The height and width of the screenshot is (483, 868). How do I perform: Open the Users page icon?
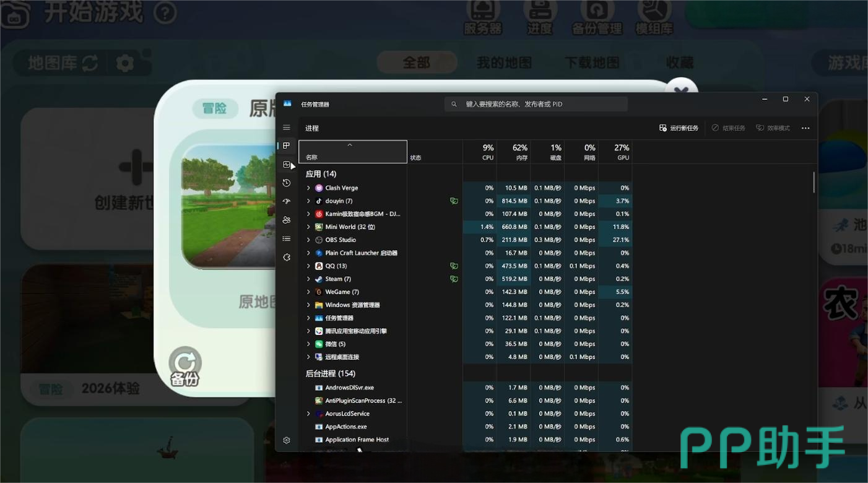pos(287,220)
